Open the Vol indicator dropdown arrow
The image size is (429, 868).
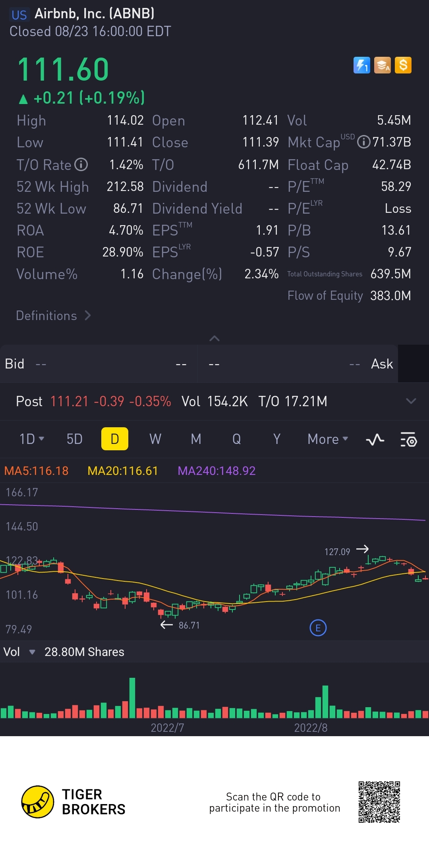tap(32, 652)
